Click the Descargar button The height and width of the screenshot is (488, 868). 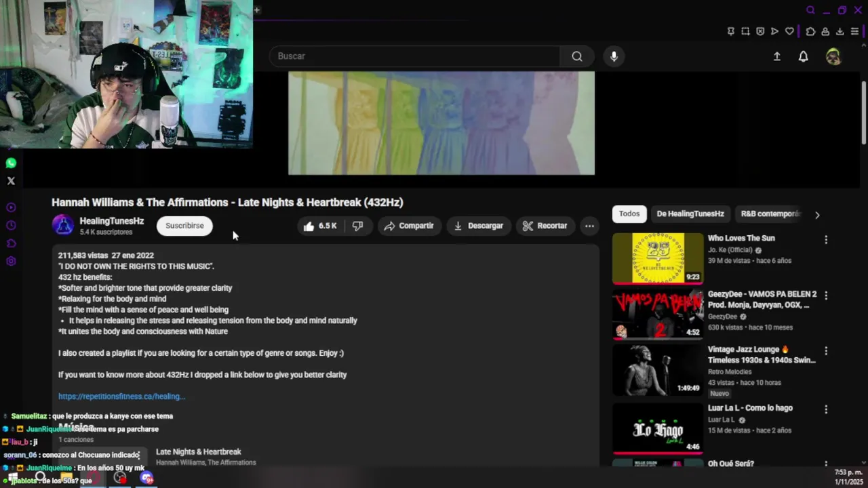pyautogui.click(x=479, y=226)
